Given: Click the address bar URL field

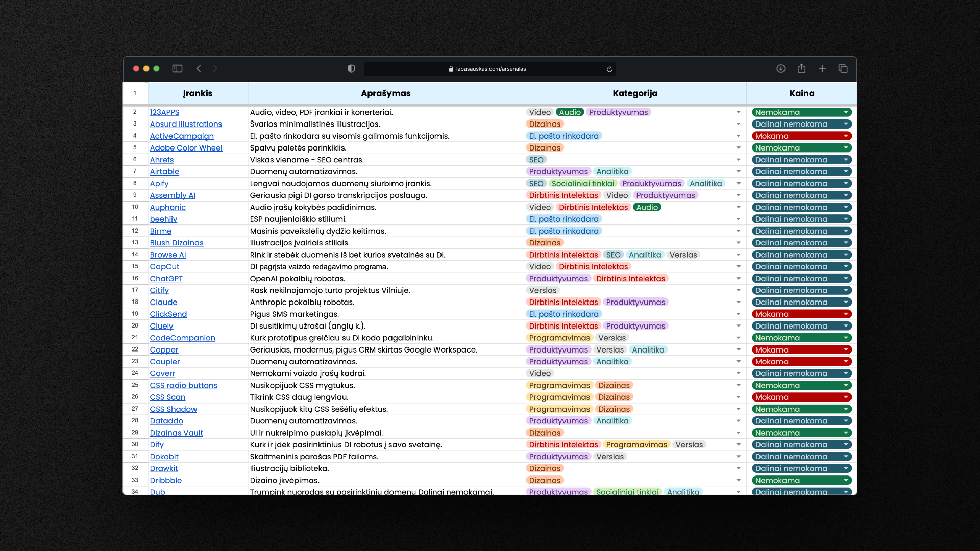Looking at the screenshot, I should coord(490,69).
